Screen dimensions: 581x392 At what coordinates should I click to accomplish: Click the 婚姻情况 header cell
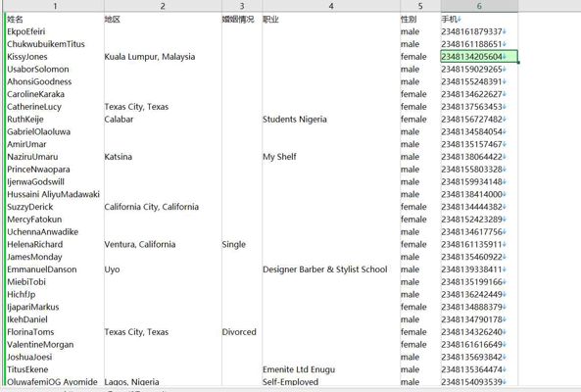(242, 20)
